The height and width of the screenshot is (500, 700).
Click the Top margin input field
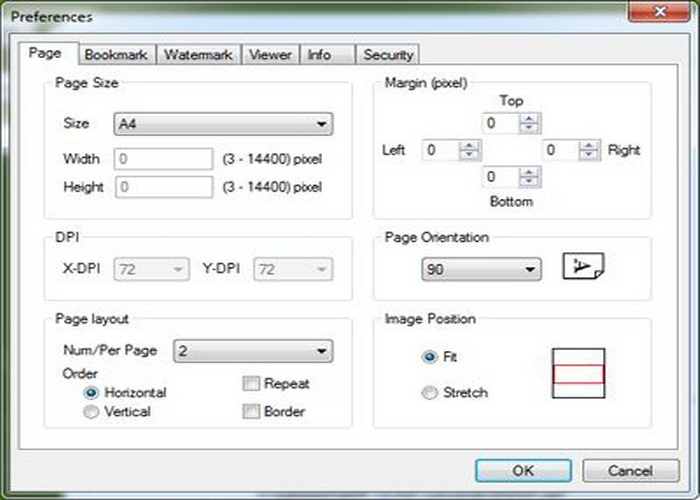[x=501, y=123]
